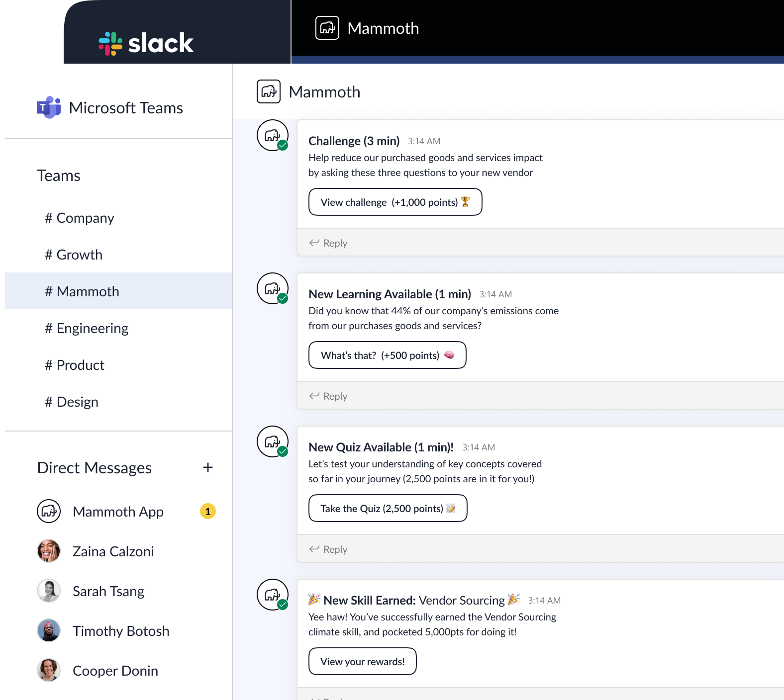Click Mammoth avatar on New Quiz message
The height and width of the screenshot is (700, 784).
pyautogui.click(x=273, y=441)
